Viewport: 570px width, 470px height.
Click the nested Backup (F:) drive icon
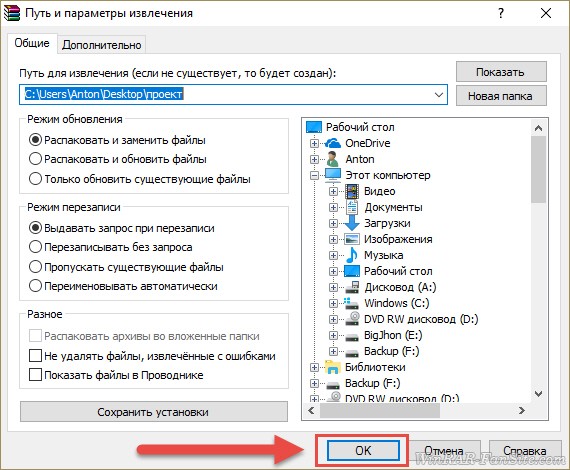(x=352, y=353)
